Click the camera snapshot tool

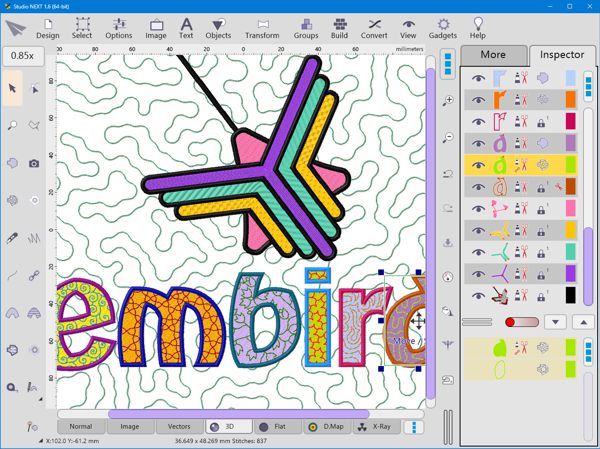pos(35,163)
